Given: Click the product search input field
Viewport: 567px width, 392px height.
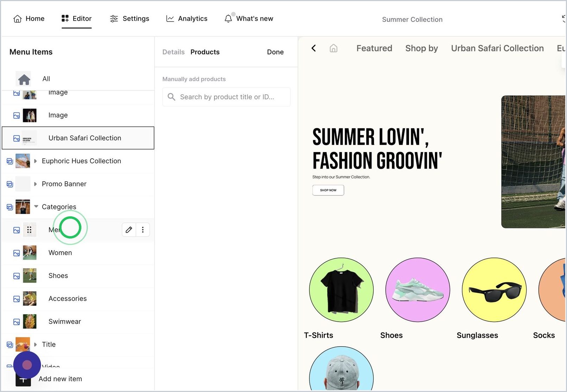Looking at the screenshot, I should point(226,97).
